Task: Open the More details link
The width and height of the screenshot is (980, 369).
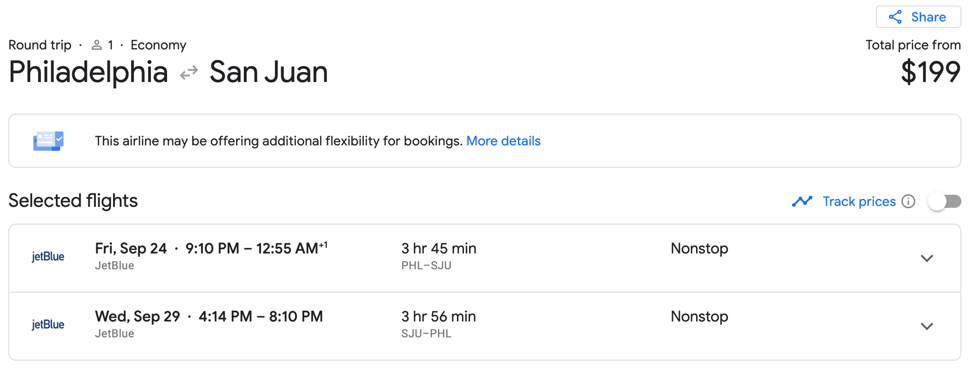Action: point(503,141)
